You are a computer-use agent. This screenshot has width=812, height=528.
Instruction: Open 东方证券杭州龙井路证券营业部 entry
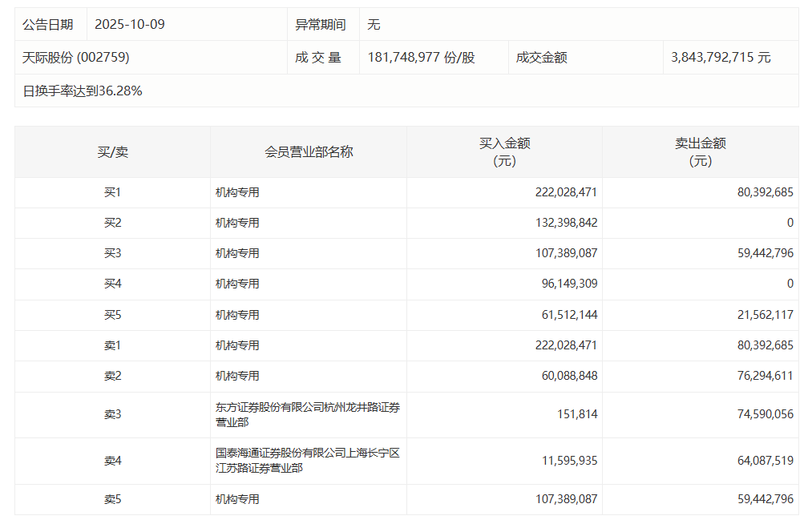[x=307, y=414]
